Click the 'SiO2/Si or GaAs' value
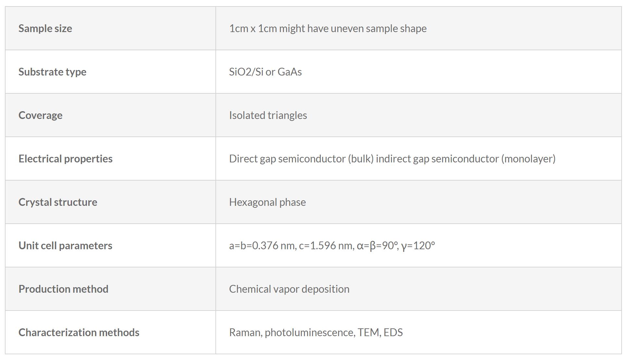The image size is (632, 364). [265, 72]
